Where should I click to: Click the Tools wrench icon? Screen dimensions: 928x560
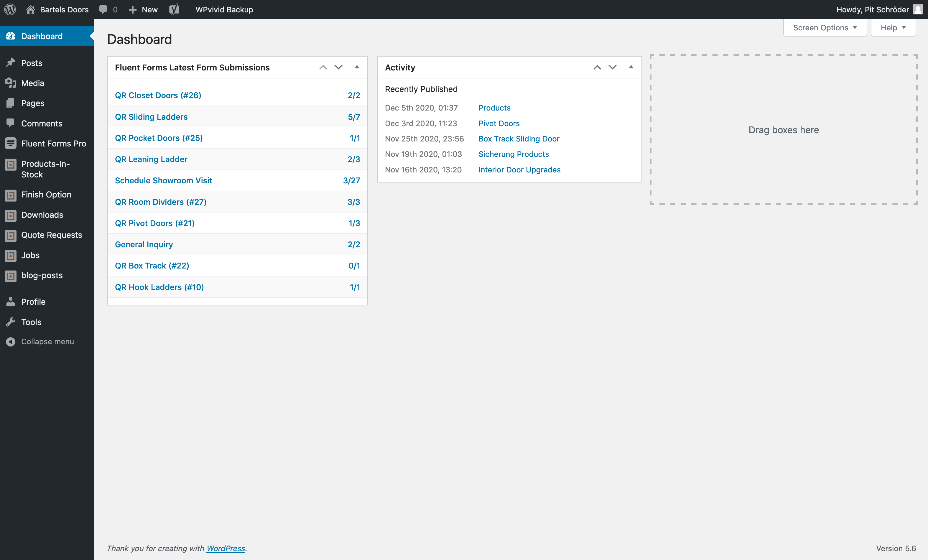[11, 322]
